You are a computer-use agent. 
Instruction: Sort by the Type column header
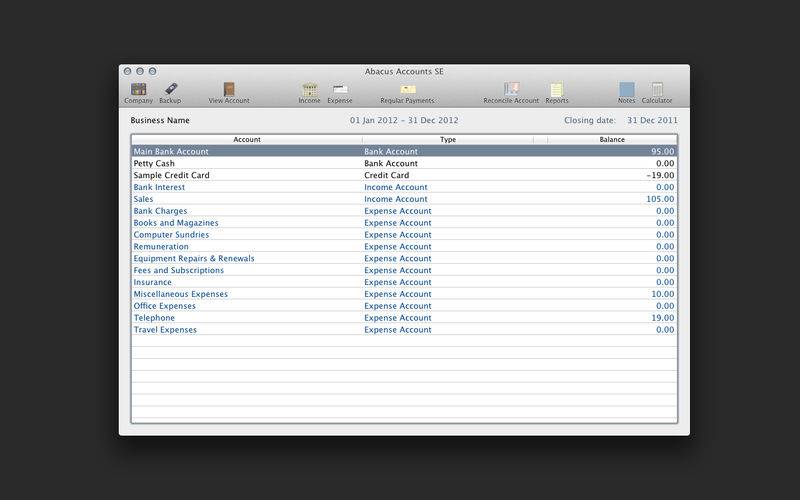click(448, 139)
